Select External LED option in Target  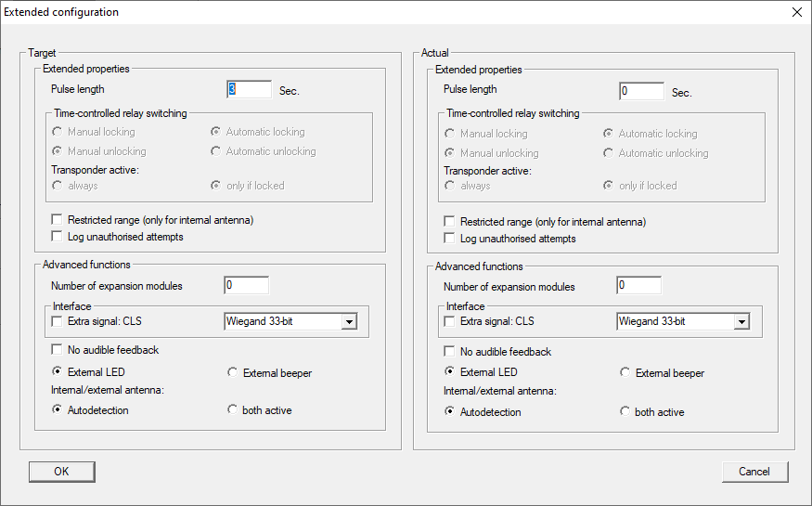(x=58, y=372)
